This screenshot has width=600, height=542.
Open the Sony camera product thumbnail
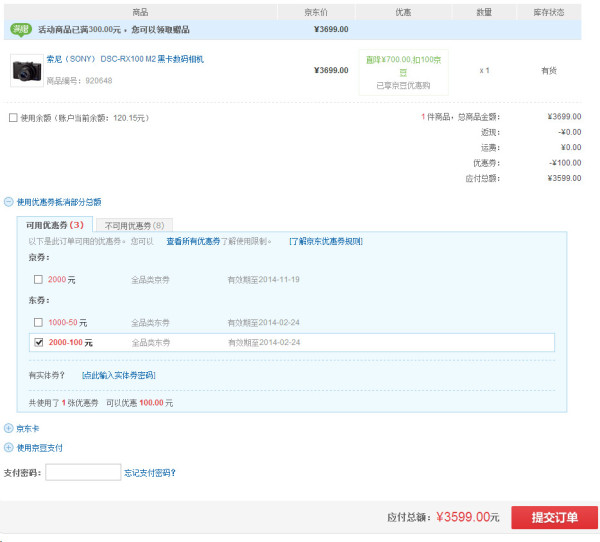[x=26, y=70]
